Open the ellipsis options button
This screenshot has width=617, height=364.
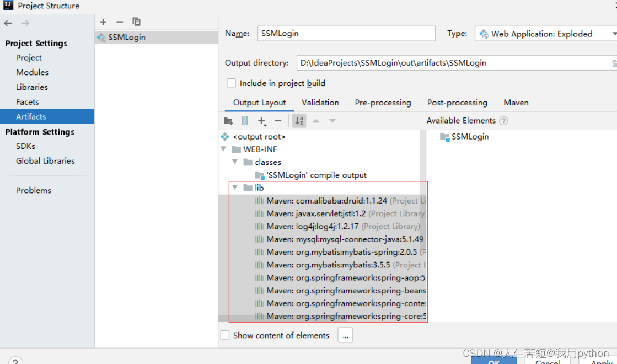(x=345, y=335)
